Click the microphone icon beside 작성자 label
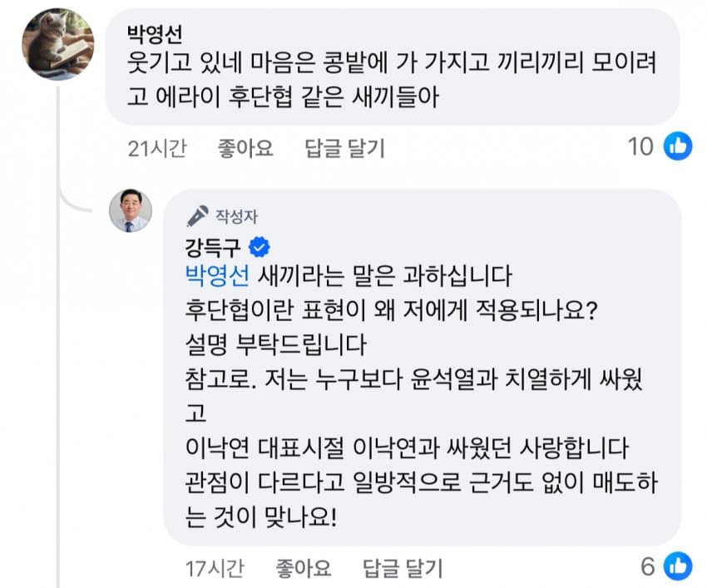This screenshot has height=588, width=707. click(x=197, y=216)
